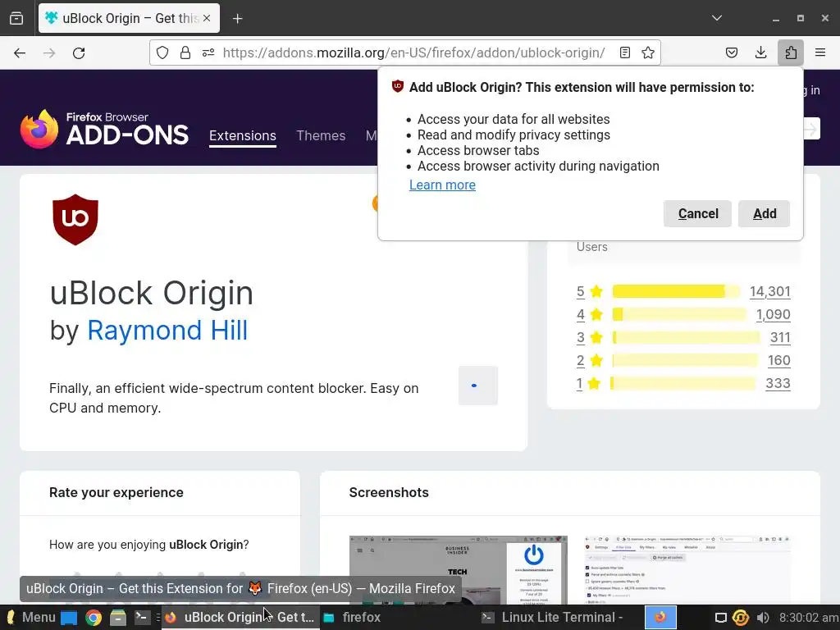Screen dimensions: 840x630
Task: Open Firefox View recent browsing icon
Action: 16,18
